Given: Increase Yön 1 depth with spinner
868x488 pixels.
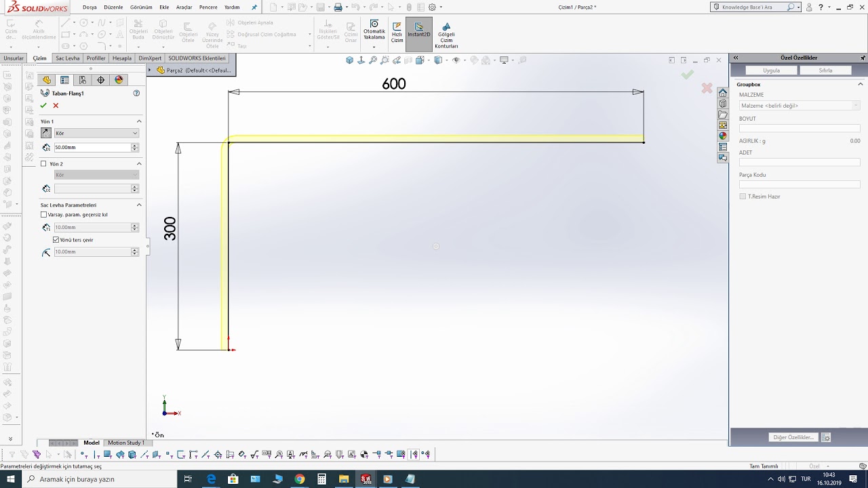Looking at the screenshot, I should [x=134, y=145].
